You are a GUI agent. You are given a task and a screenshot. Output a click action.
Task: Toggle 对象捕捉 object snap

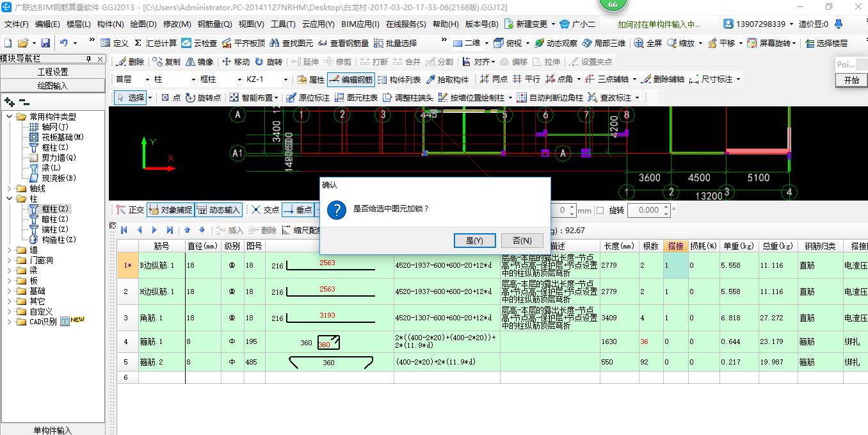tap(170, 209)
